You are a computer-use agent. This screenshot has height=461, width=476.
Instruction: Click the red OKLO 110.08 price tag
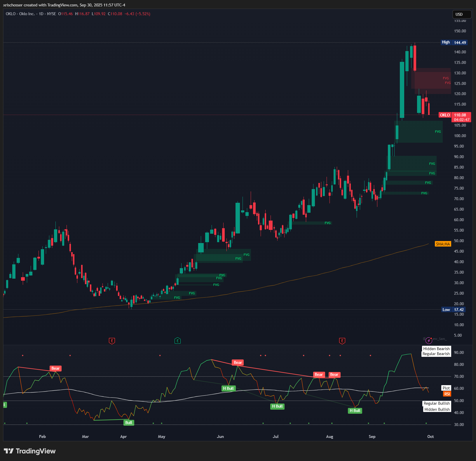(455, 115)
